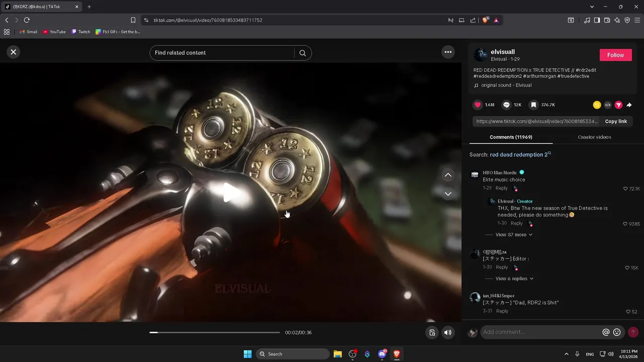Click the elvisuall profile avatar
The image size is (644, 362).
[480, 55]
